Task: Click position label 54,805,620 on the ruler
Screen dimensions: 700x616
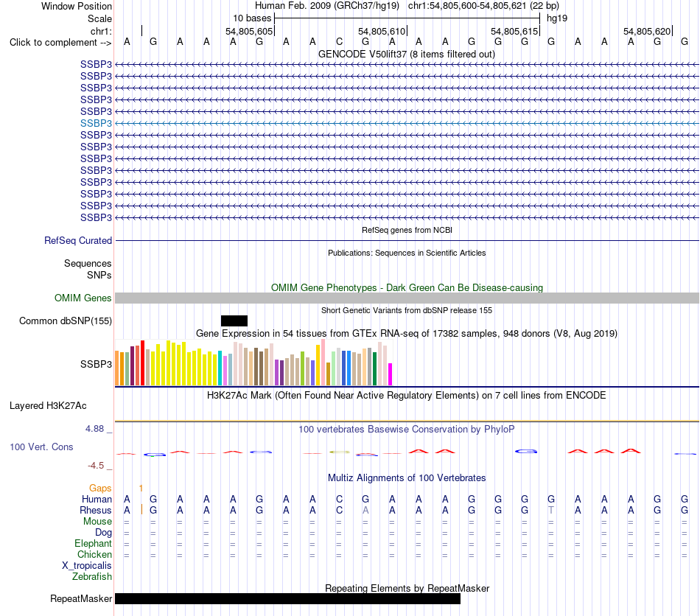Action: (647, 31)
